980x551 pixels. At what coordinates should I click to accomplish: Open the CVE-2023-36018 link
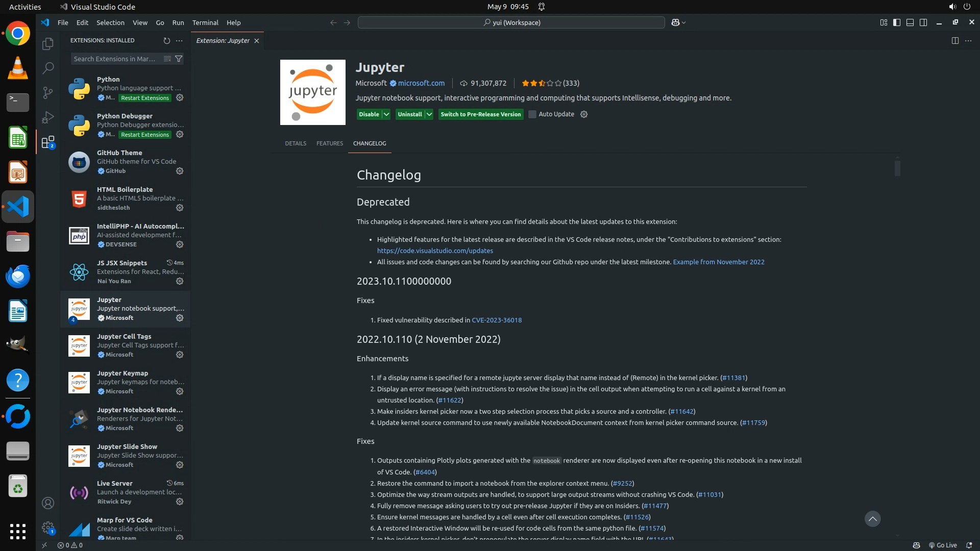pyautogui.click(x=496, y=320)
